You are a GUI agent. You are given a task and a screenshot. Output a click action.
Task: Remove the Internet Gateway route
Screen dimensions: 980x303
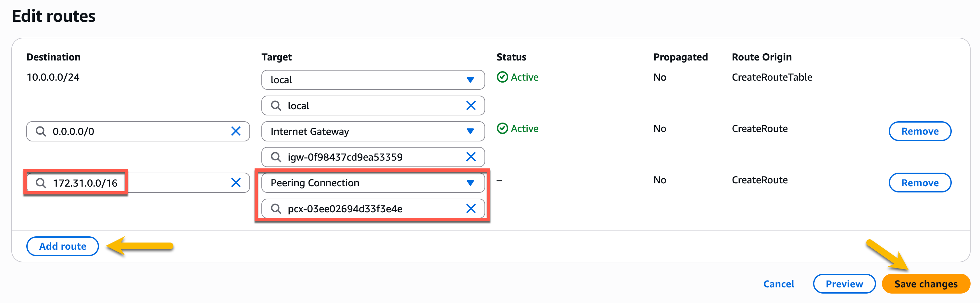(x=920, y=131)
